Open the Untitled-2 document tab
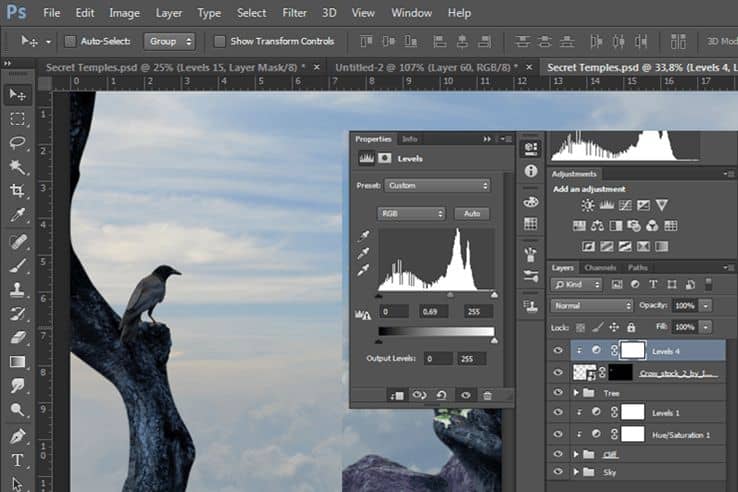The height and width of the screenshot is (492, 738). (426, 68)
